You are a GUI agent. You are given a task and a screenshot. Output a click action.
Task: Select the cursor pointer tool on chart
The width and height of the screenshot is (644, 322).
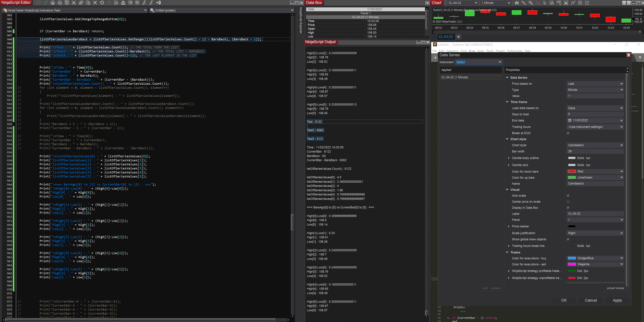pos(544,3)
